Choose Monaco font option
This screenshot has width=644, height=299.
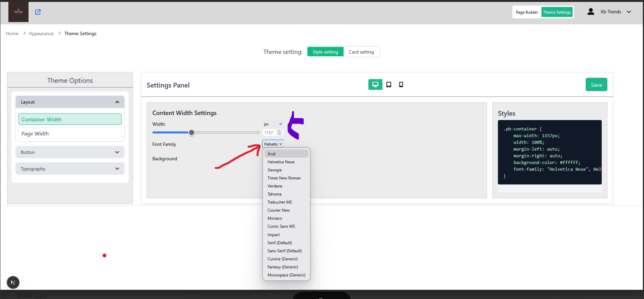pyautogui.click(x=286, y=218)
